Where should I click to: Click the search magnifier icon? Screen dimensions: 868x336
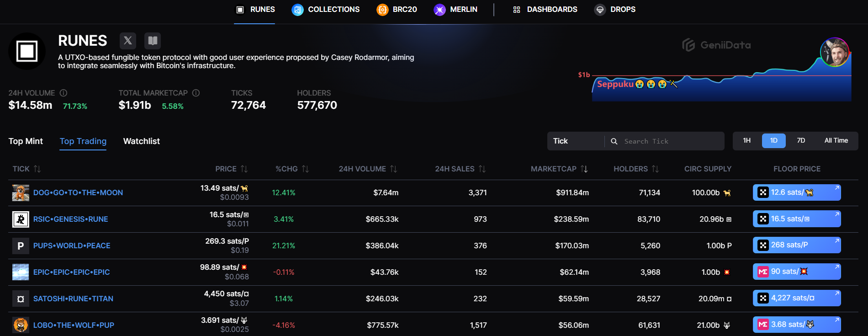point(614,141)
